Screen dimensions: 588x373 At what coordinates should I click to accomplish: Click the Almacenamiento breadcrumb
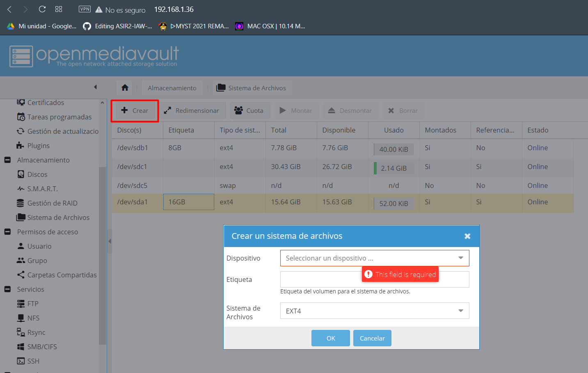pyautogui.click(x=172, y=88)
